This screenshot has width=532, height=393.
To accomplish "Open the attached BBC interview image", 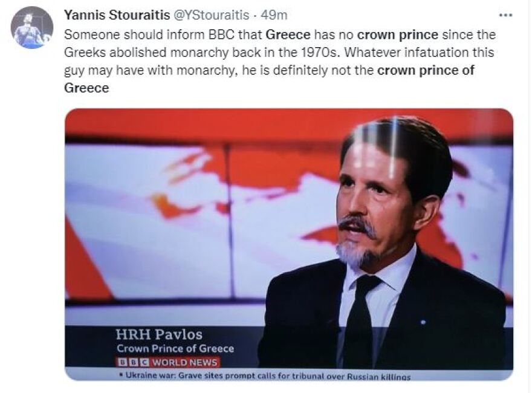I will pos(289,244).
